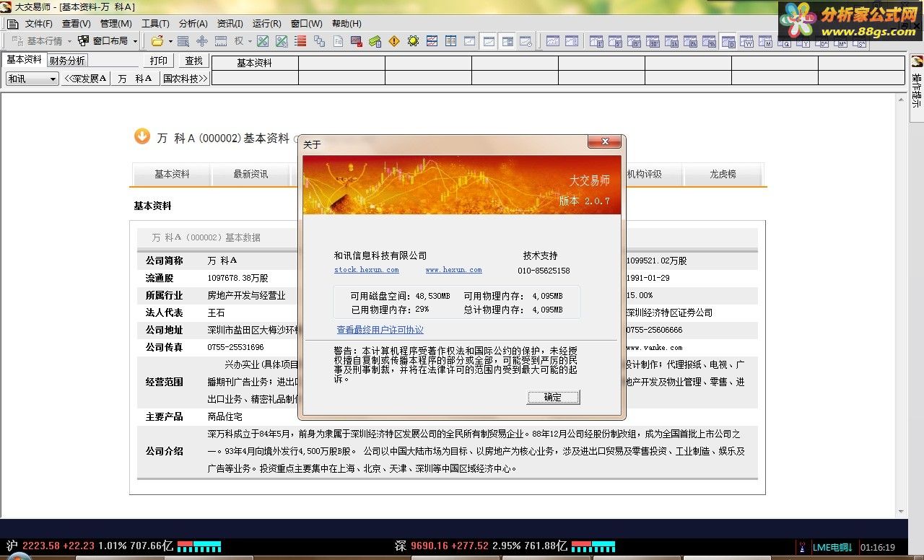
Task: Open the 文件(F) menu
Action: coord(39,24)
